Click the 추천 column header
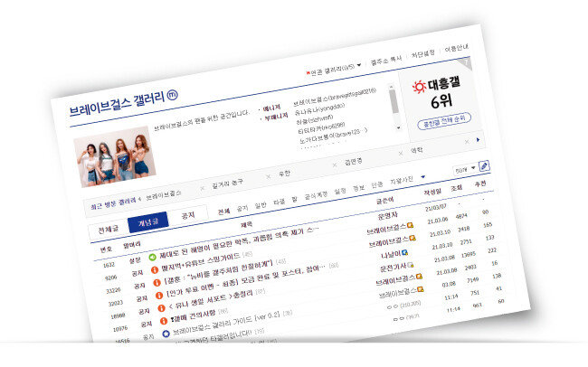The image size is (588, 367). tap(480, 184)
